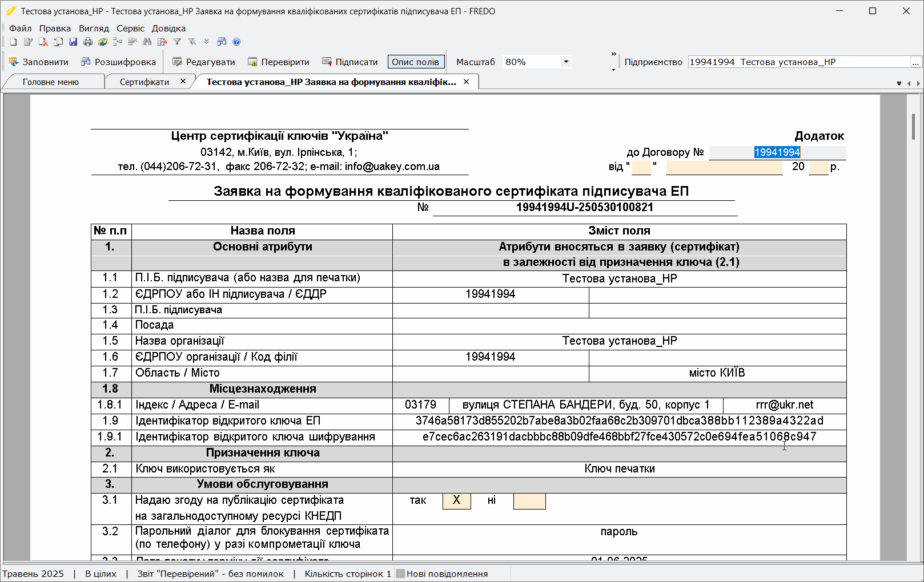This screenshot has height=582, width=924.
Task: Switch to the Сертифікати tab
Action: (144, 82)
